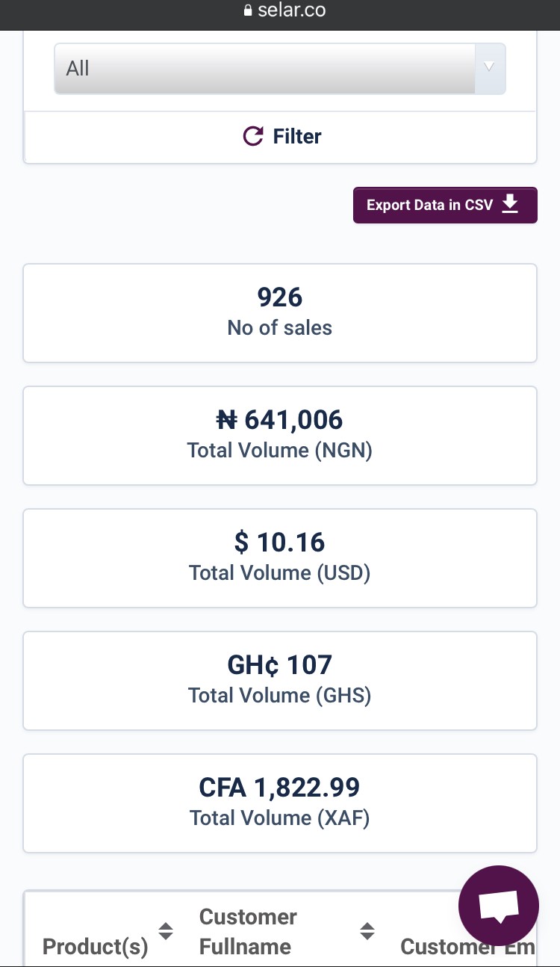Click the Filter button
This screenshot has width=560, height=967.
281,137
